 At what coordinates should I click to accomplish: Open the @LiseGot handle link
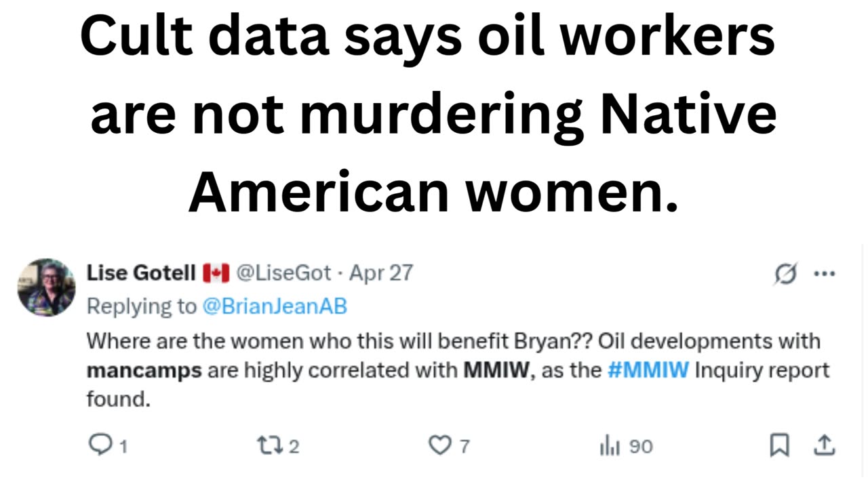coord(283,273)
